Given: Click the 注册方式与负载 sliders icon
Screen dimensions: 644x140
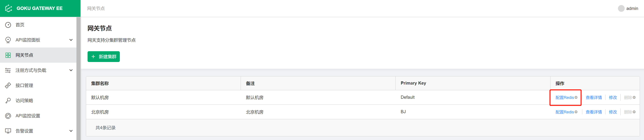Looking at the screenshot, I should (8, 70).
